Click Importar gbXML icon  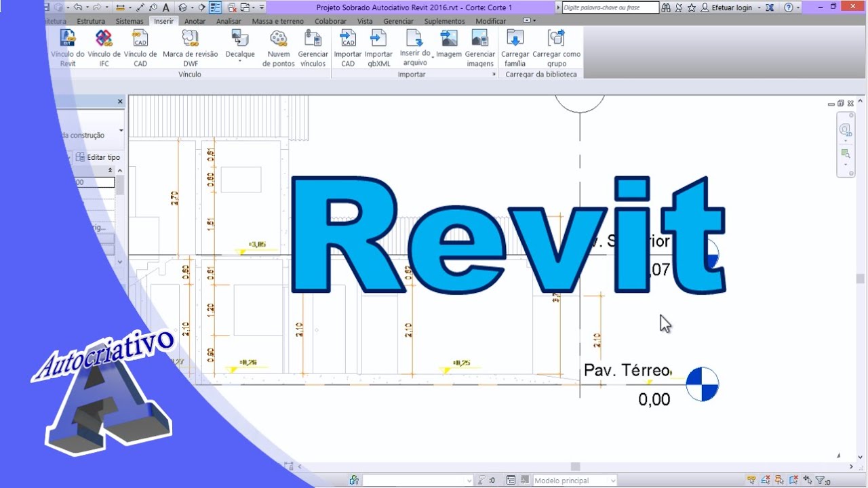[378, 38]
